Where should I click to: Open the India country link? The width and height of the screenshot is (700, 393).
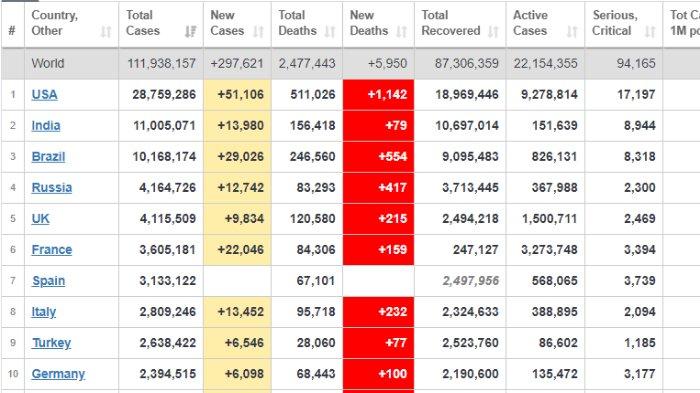point(46,126)
